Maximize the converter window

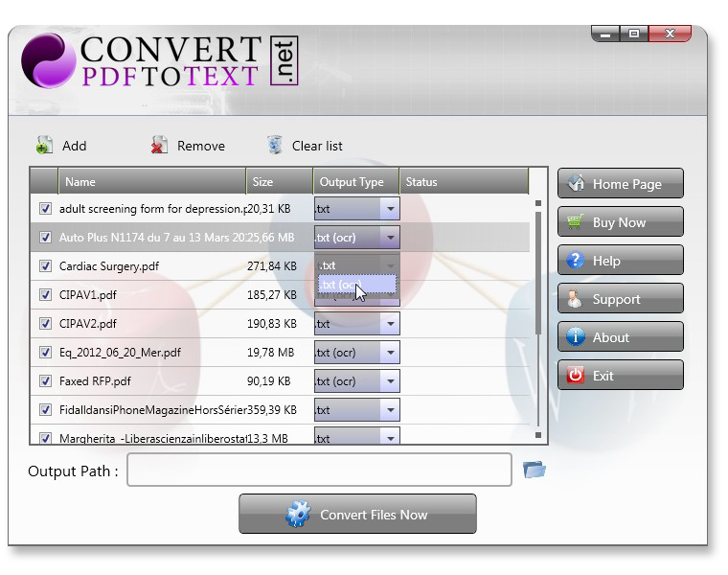pyautogui.click(x=634, y=34)
